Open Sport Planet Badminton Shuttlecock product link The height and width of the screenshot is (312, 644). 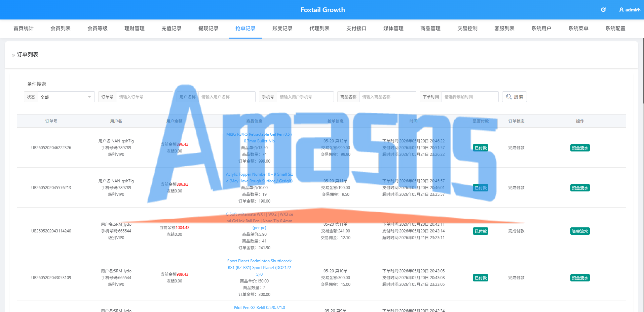pyautogui.click(x=259, y=268)
